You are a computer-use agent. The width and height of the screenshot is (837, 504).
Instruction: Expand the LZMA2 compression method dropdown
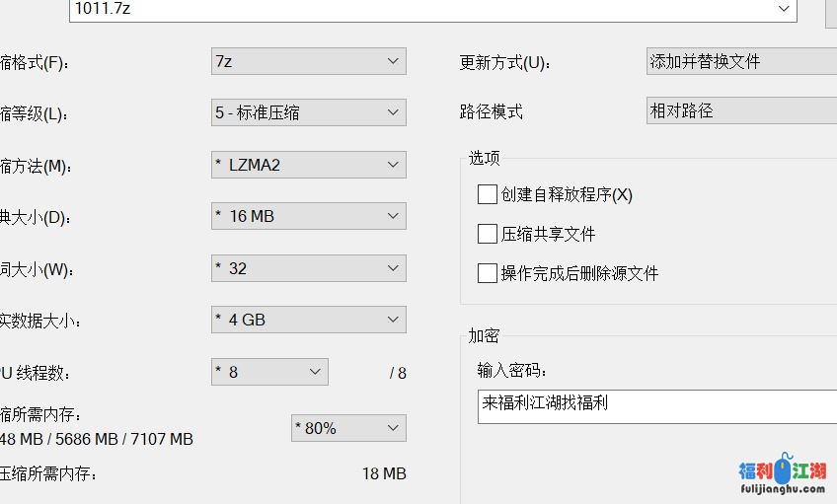(308, 165)
